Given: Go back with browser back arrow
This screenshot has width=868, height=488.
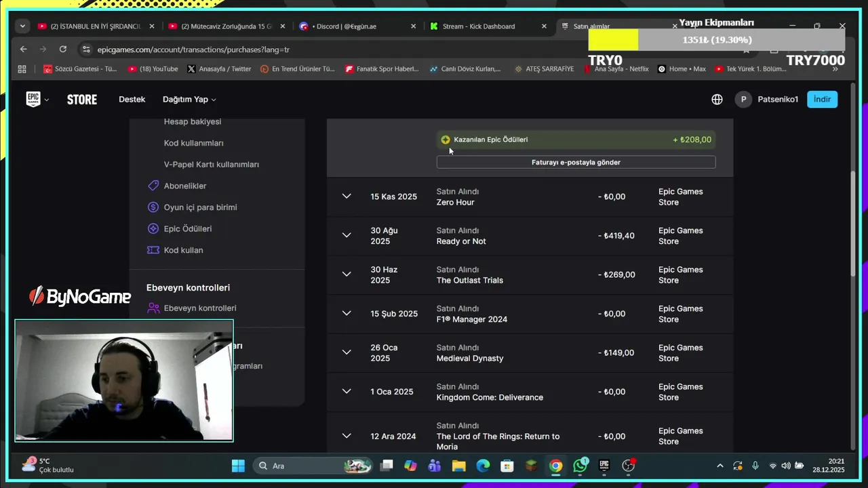Looking at the screenshot, I should pos(24,49).
